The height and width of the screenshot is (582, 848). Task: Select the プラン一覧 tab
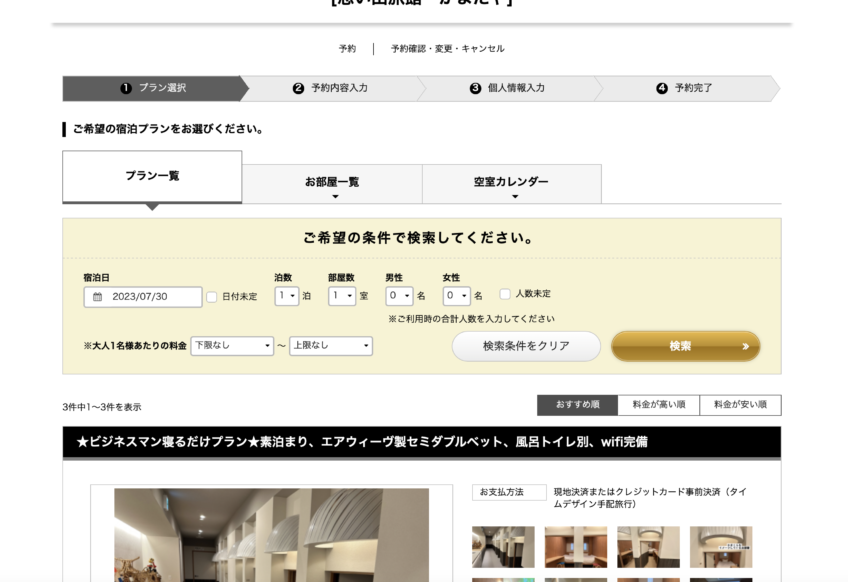pyautogui.click(x=152, y=176)
